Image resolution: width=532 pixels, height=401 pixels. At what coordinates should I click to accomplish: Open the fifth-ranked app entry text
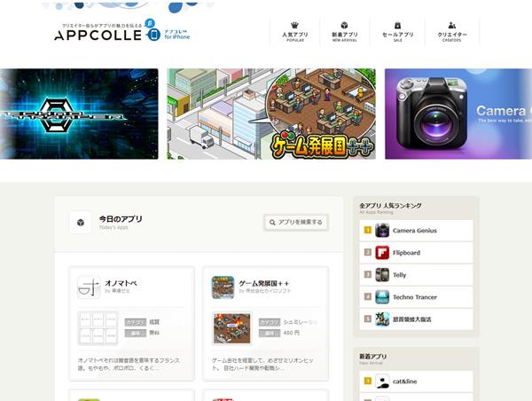point(412,319)
